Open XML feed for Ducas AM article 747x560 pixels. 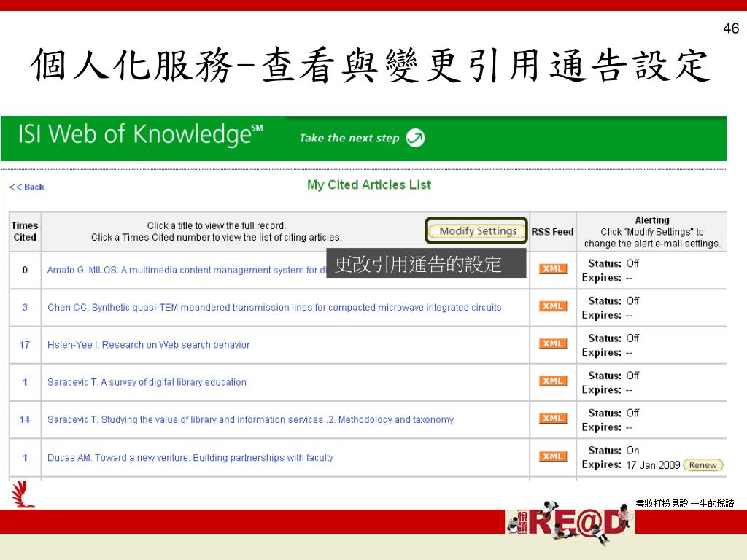[x=553, y=456]
